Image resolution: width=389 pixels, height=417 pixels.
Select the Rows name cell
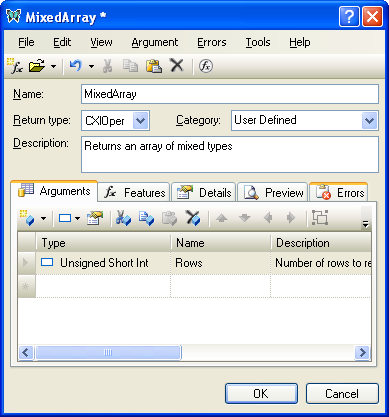click(x=220, y=263)
